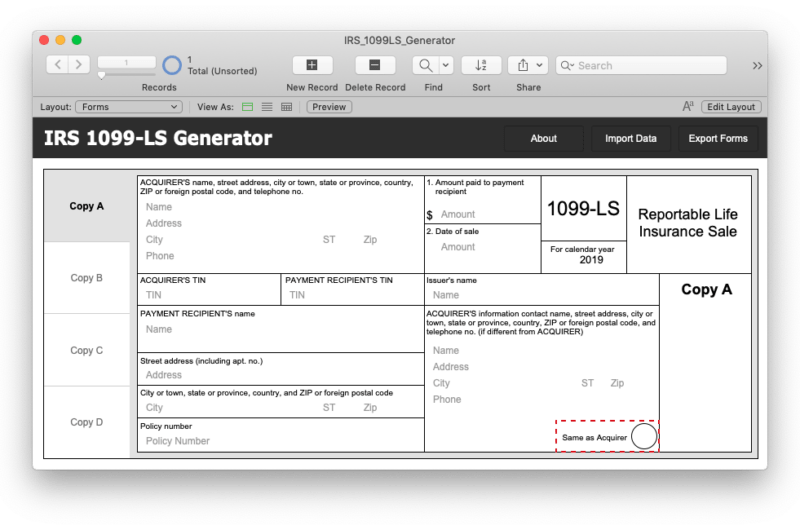This screenshot has height=530, width=800.
Task: Go to the next record arrow
Action: click(x=79, y=65)
